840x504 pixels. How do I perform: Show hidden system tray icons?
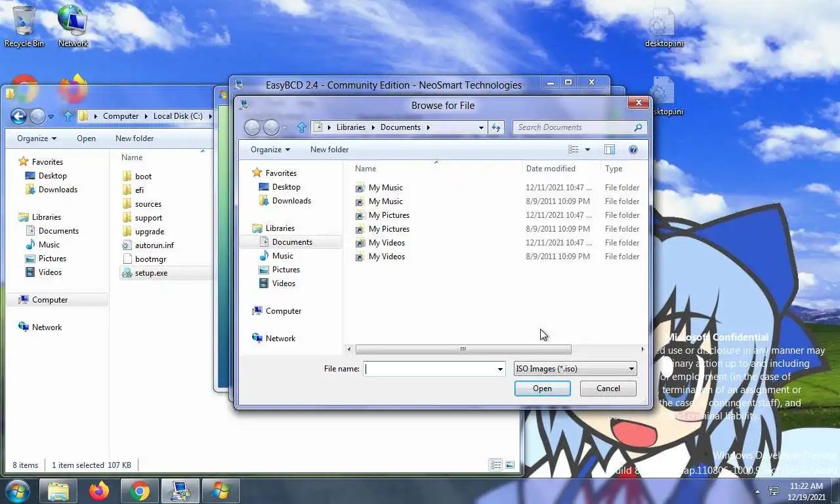coord(757,491)
